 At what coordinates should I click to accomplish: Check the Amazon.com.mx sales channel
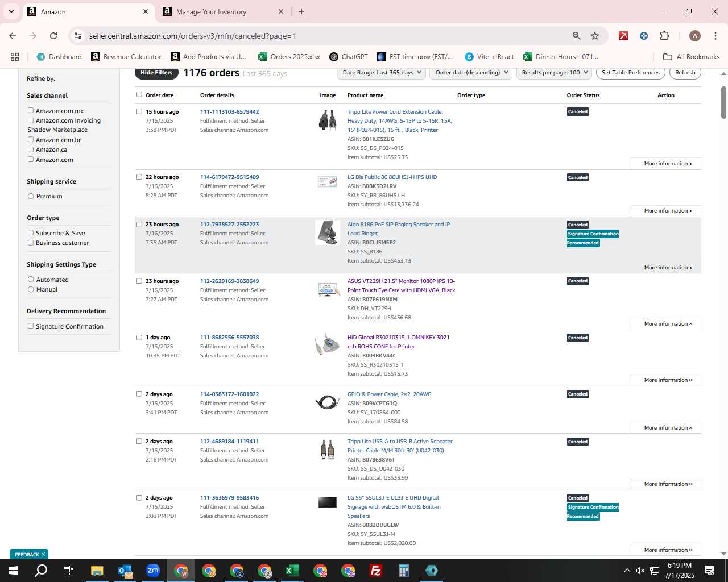point(31,110)
